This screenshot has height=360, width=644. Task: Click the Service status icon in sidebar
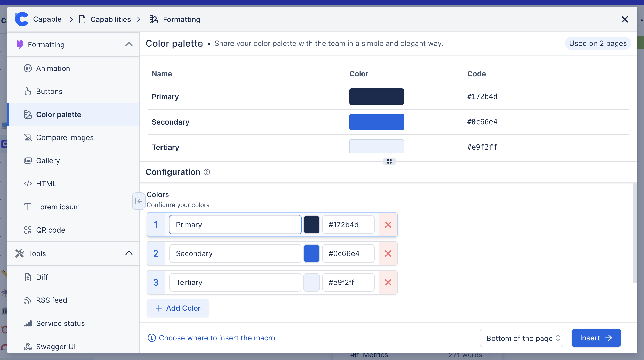(x=28, y=323)
